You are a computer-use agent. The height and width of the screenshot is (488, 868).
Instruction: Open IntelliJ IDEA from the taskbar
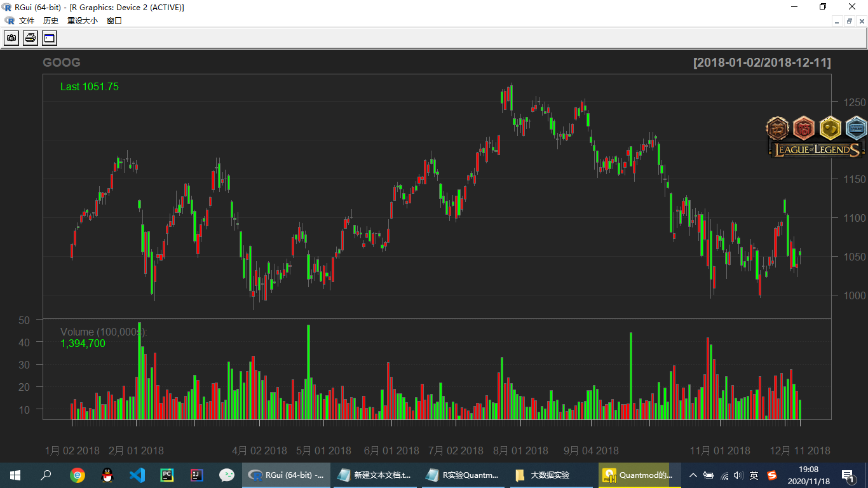click(x=197, y=475)
